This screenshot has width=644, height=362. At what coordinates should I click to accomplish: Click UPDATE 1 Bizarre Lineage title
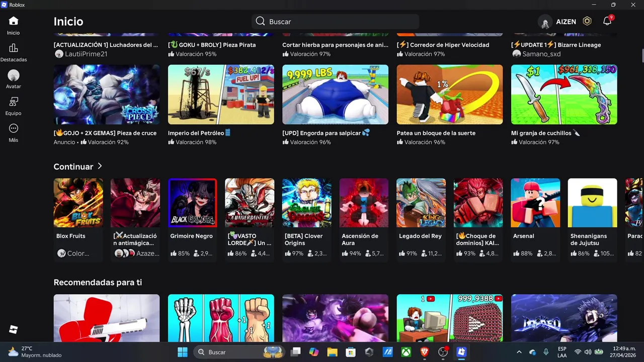[556, 45]
